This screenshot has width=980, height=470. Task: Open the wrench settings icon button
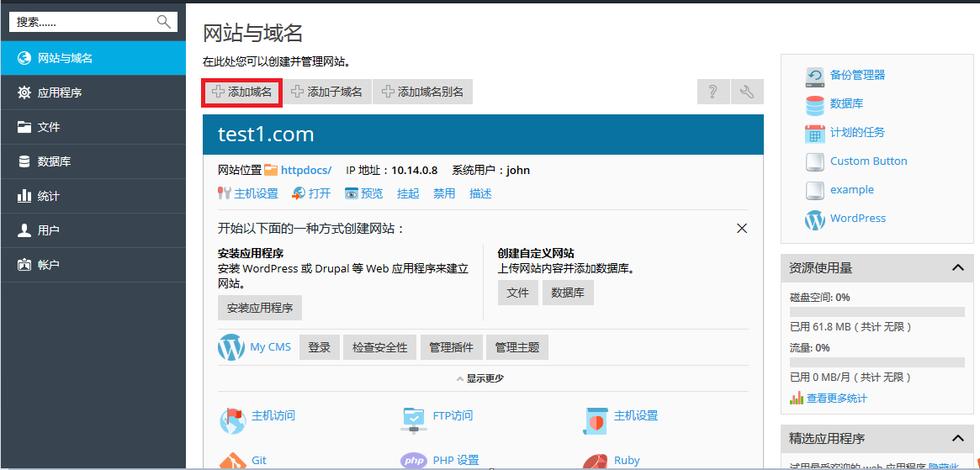(x=747, y=92)
